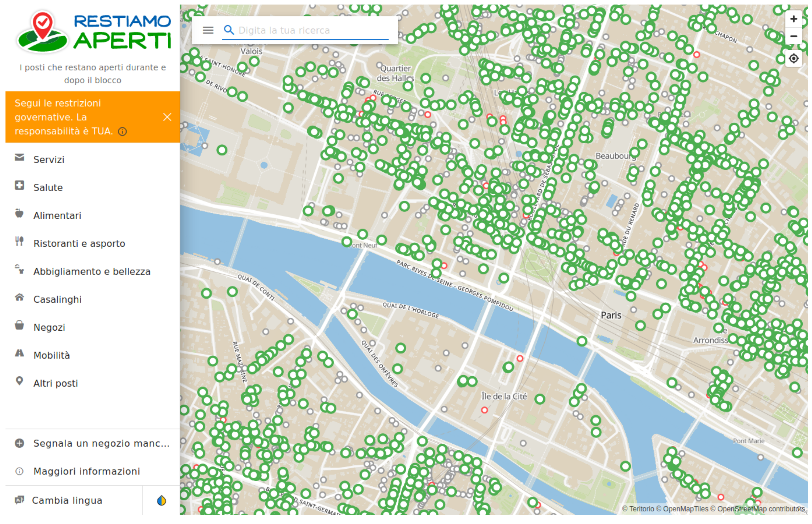This screenshot has width=812, height=524.
Task: Click Segnala un negozio mancante
Action: pos(101,443)
